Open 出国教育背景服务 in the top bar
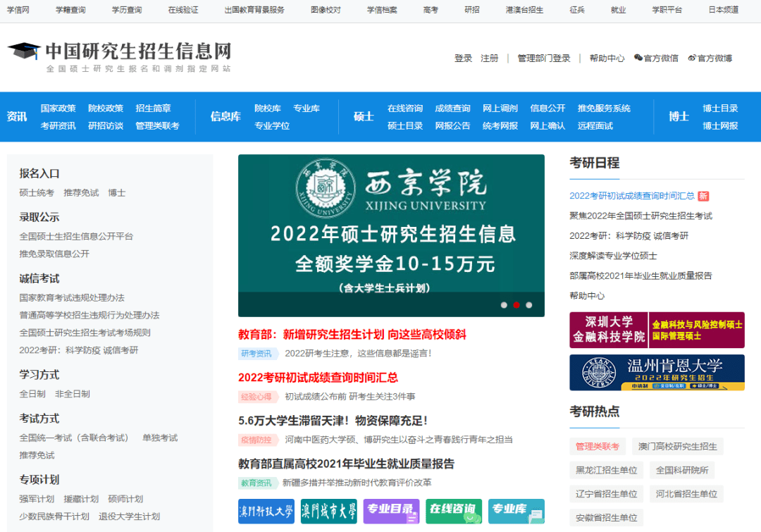 [254, 10]
